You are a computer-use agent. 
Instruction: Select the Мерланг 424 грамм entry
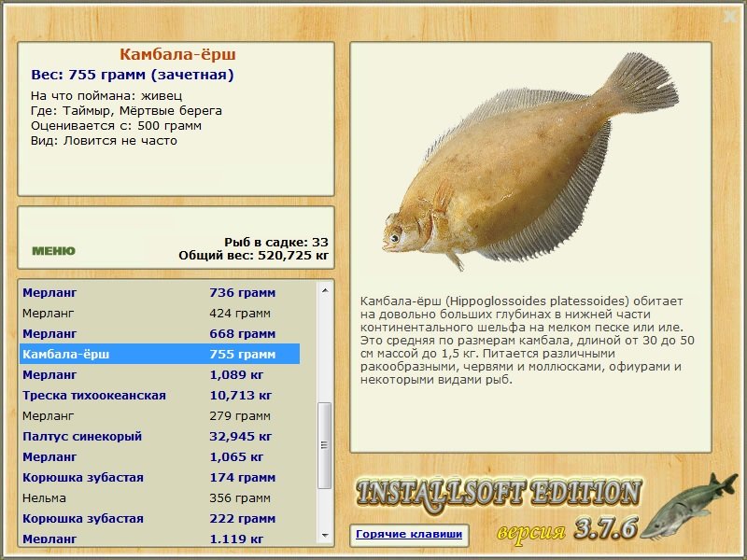pyautogui.click(x=160, y=314)
